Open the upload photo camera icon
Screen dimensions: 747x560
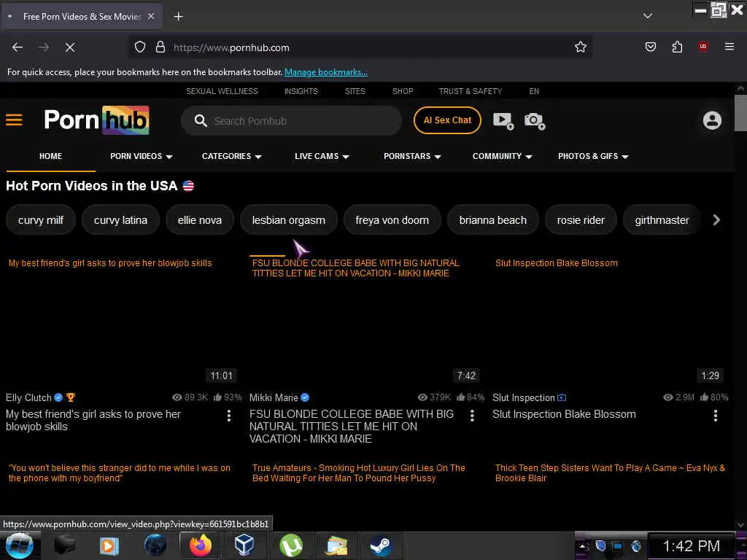click(534, 120)
